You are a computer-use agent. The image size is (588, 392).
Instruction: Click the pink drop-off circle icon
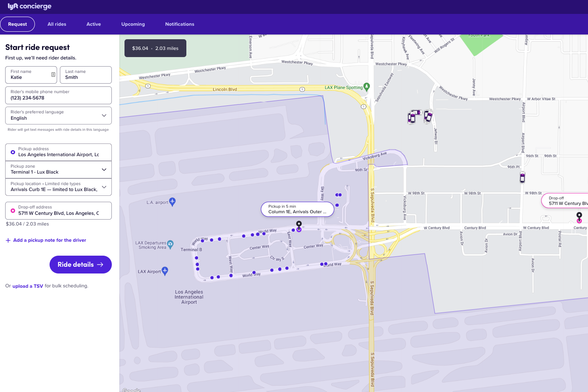click(13, 210)
